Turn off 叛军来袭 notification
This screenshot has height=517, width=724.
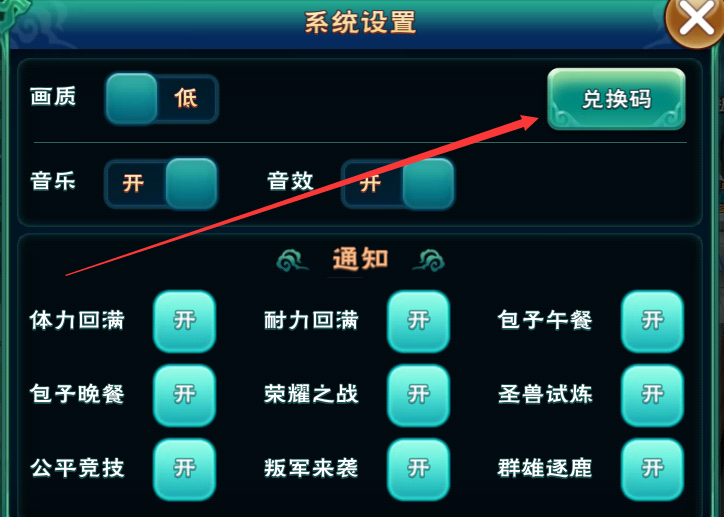[x=418, y=469]
